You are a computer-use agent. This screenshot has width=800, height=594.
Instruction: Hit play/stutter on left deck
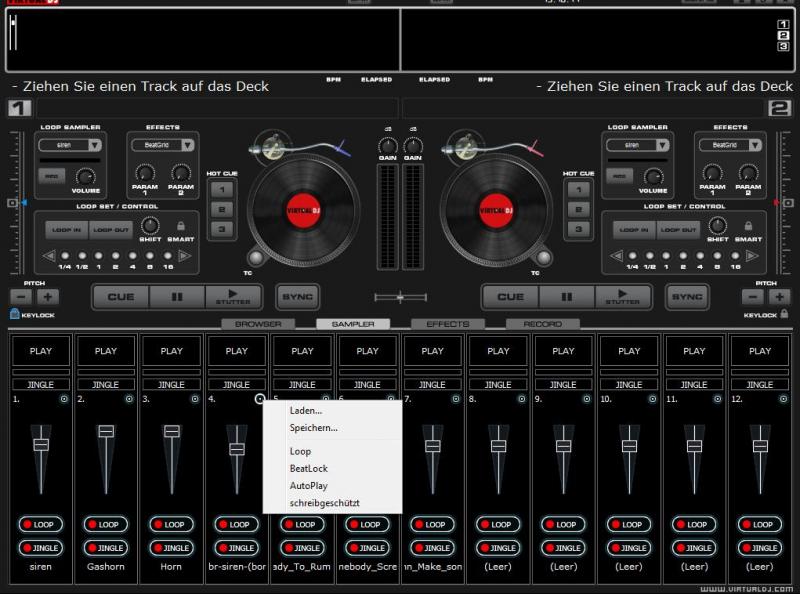pos(233,296)
